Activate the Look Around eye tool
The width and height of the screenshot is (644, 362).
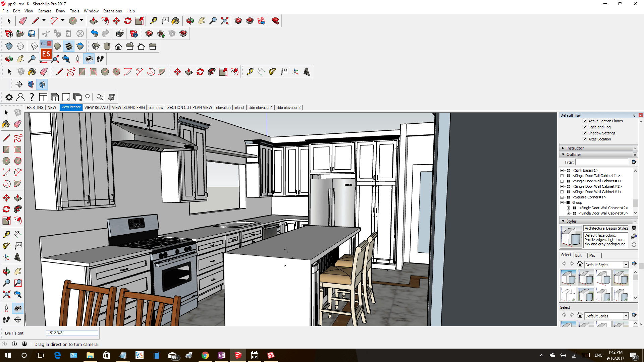[x=89, y=59]
